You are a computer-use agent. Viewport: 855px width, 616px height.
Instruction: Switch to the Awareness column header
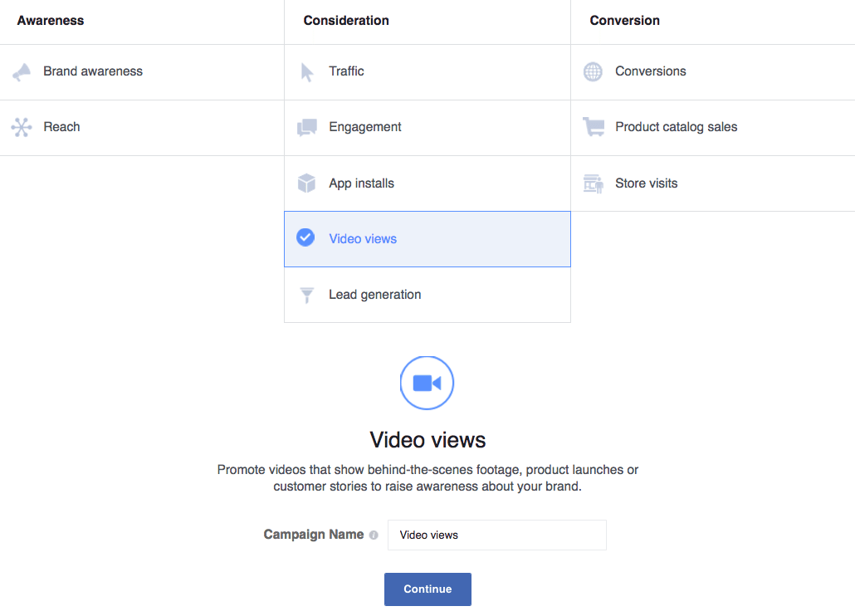pyautogui.click(x=51, y=20)
